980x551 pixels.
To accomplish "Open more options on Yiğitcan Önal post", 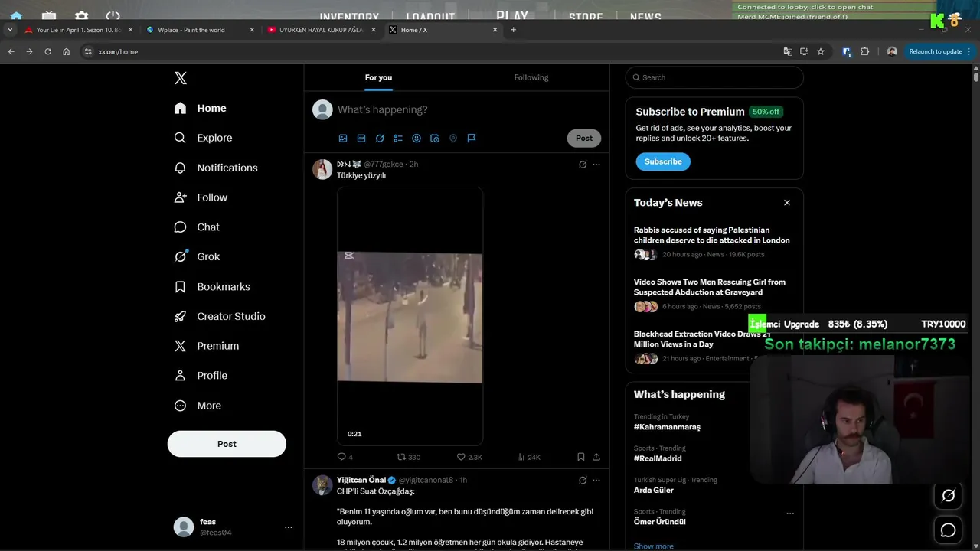I will coord(596,481).
